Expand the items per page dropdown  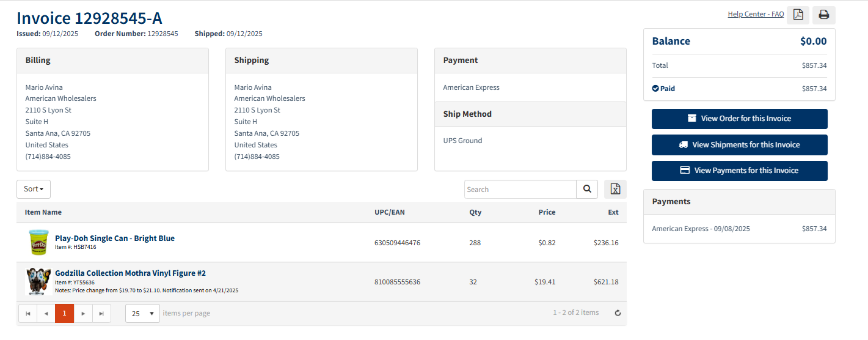click(142, 313)
